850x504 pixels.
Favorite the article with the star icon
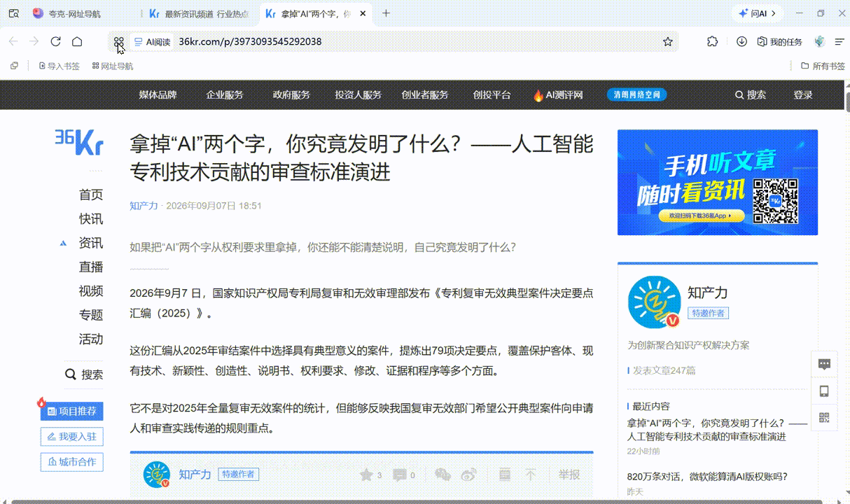coord(366,475)
